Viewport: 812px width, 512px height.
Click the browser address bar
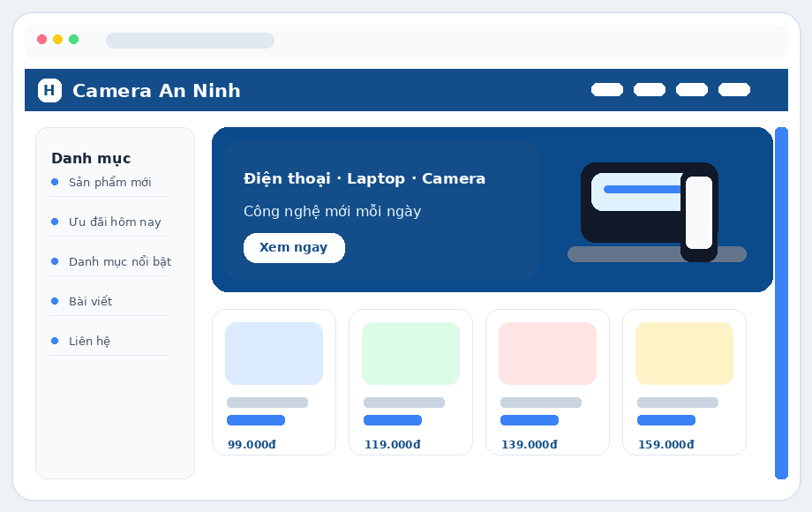(190, 41)
